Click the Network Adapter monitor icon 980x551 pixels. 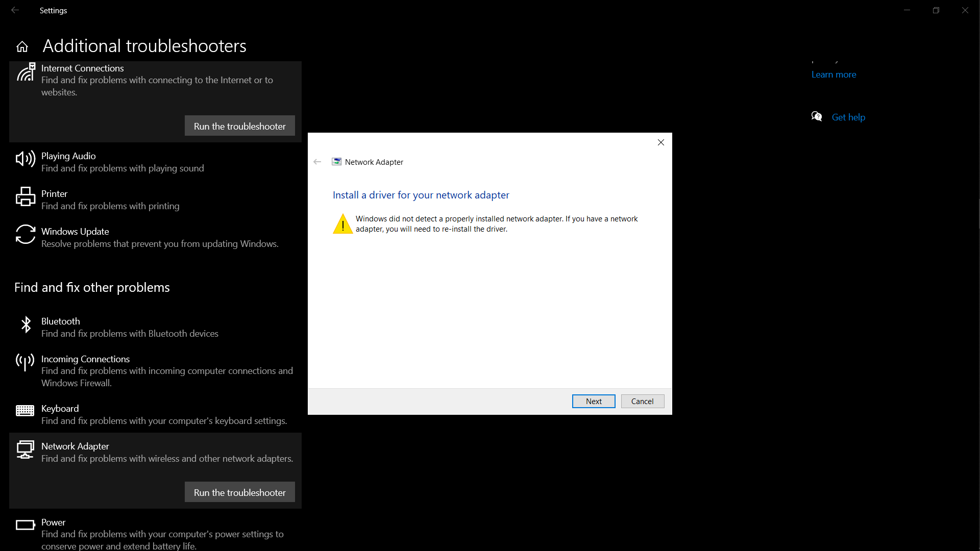[x=25, y=449]
